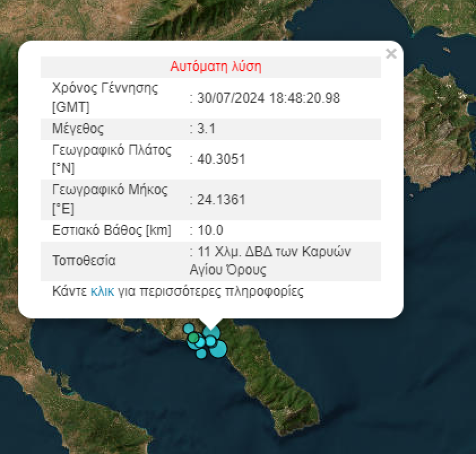Image resolution: width=476 pixels, height=454 pixels.
Task: Click the "Εστιακό Βάθος [km]" label
Action: pyautogui.click(x=111, y=231)
